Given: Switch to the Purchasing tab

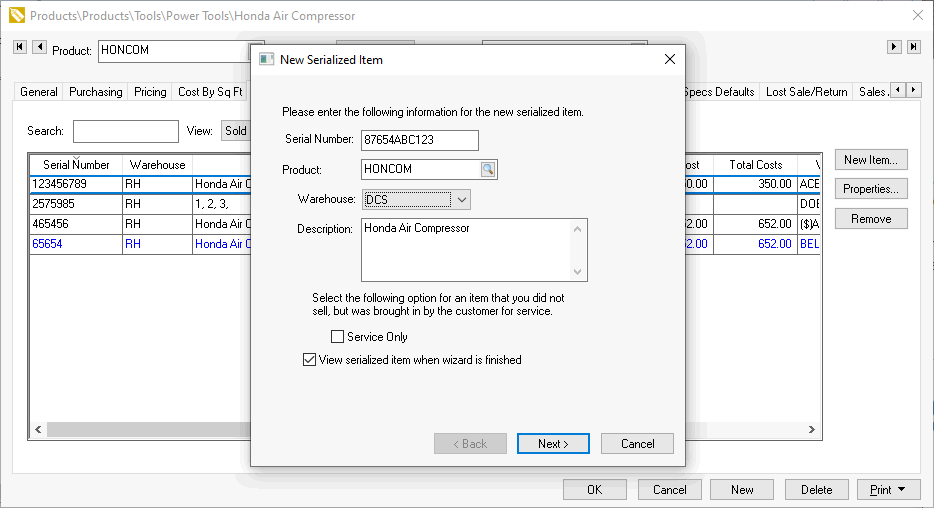Looking at the screenshot, I should 95,92.
